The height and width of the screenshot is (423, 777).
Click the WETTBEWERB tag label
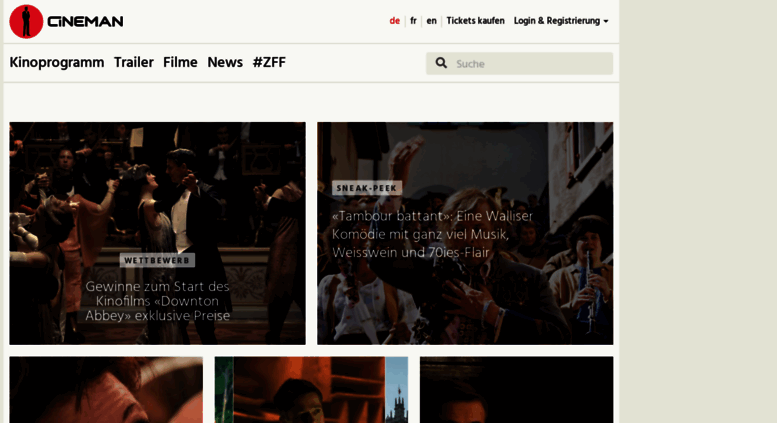pos(157,261)
